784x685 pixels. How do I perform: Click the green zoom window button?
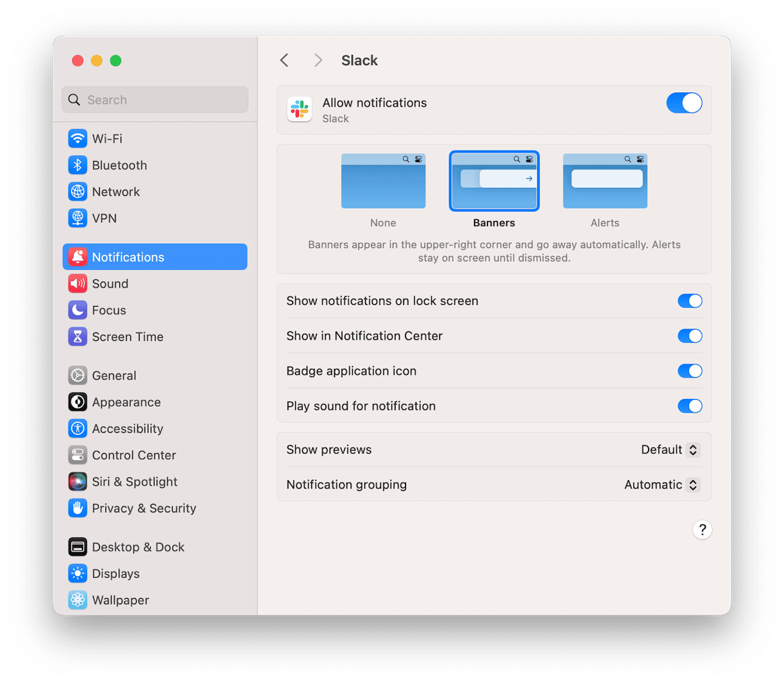[116, 61]
